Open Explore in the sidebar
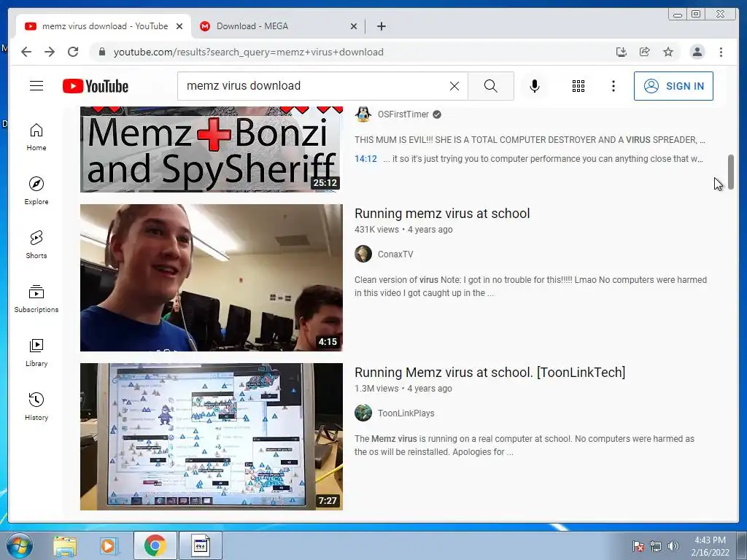This screenshot has height=560, width=747. [36, 190]
